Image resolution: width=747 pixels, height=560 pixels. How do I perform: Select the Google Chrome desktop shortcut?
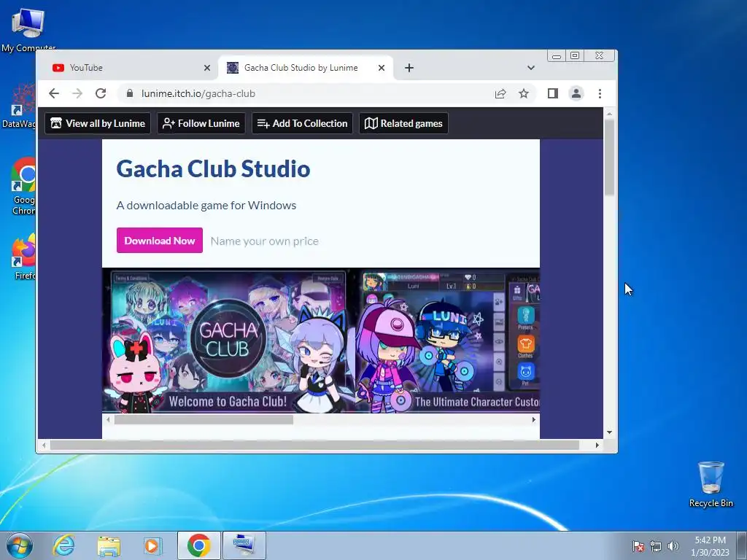pyautogui.click(x=24, y=186)
